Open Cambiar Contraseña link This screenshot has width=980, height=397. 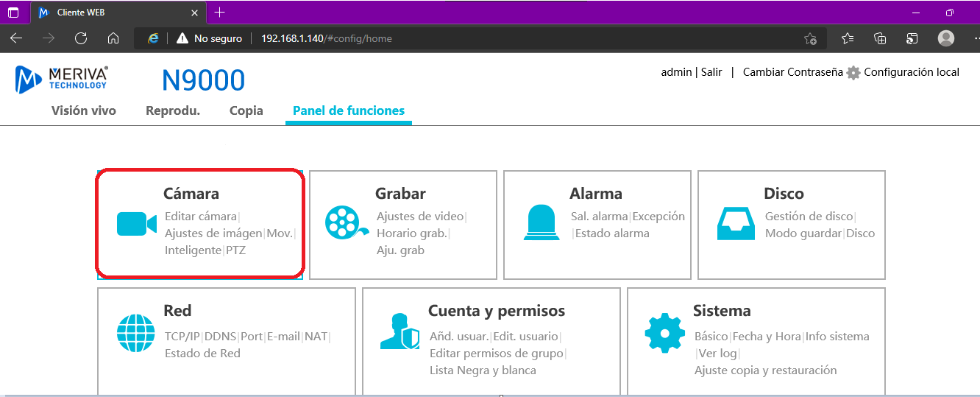point(792,72)
